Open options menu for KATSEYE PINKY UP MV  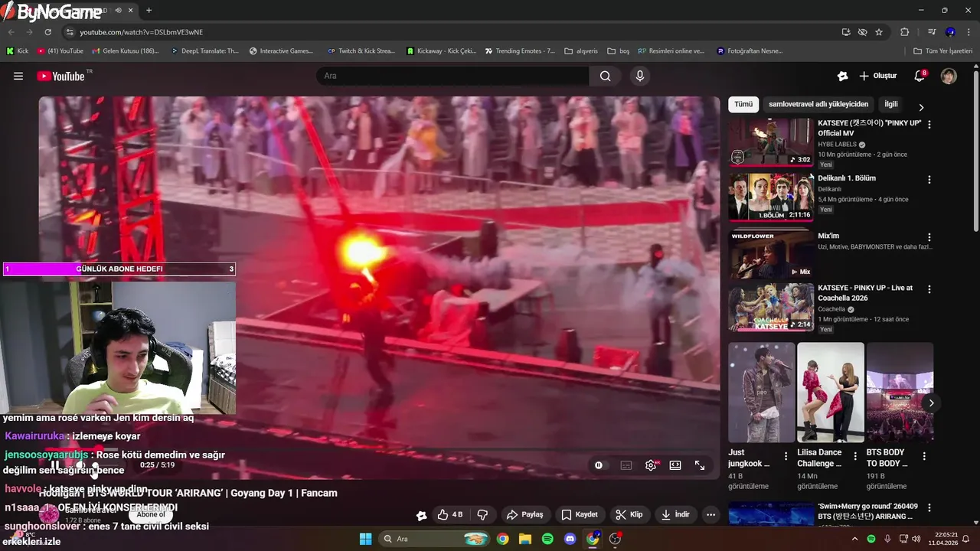coord(929,124)
